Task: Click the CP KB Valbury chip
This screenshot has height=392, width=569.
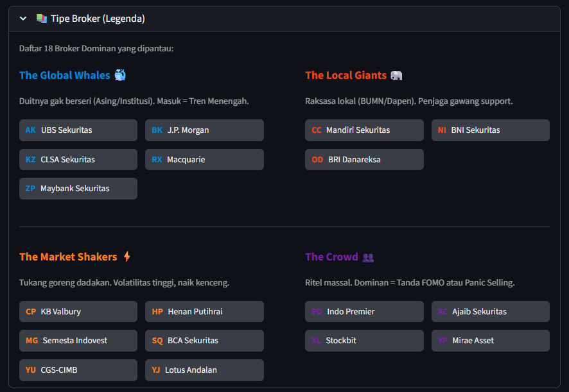Action: click(x=78, y=312)
